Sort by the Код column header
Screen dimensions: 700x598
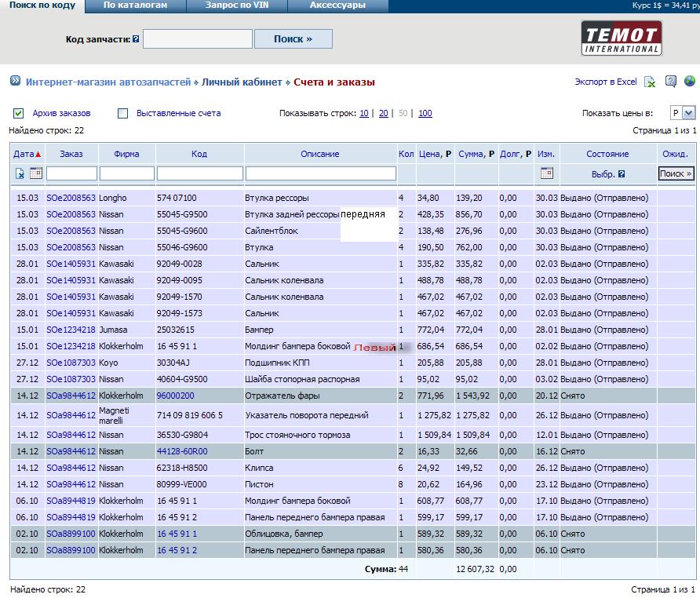[199, 154]
